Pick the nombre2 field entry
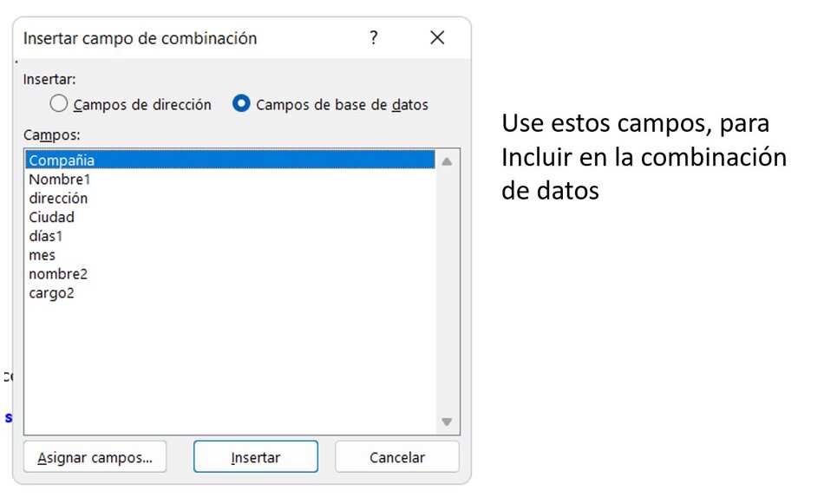This screenshot has height=504, width=824. coord(58,274)
